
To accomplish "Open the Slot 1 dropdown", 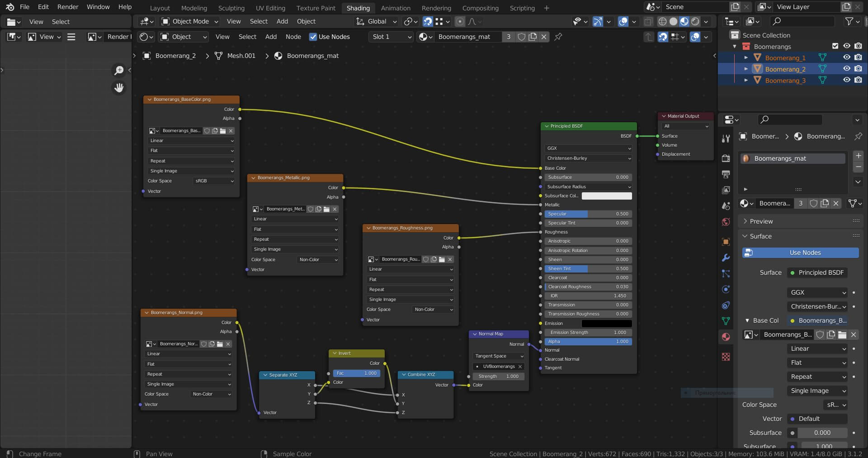I will 392,37.
